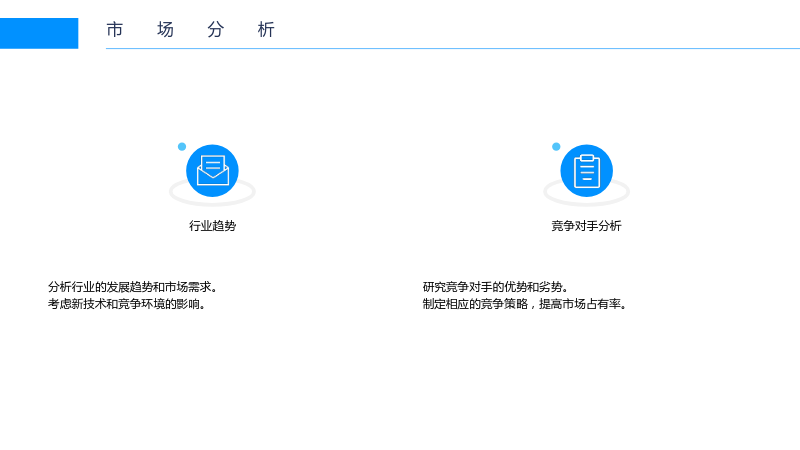Screen dimensions: 800x450
Task: Click the letter paper inside envelope icon
Action: (213, 165)
